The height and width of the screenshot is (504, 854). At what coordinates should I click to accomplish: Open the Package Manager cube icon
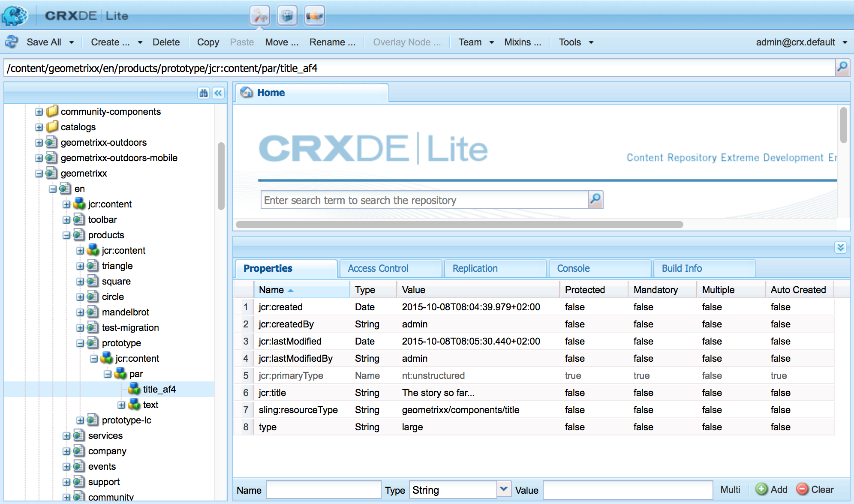point(287,16)
